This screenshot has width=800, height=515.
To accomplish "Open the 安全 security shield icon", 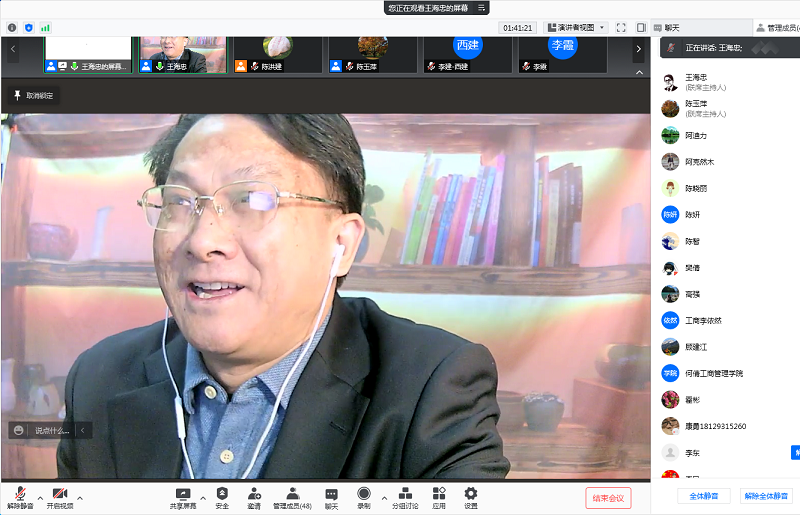I will tap(222, 494).
